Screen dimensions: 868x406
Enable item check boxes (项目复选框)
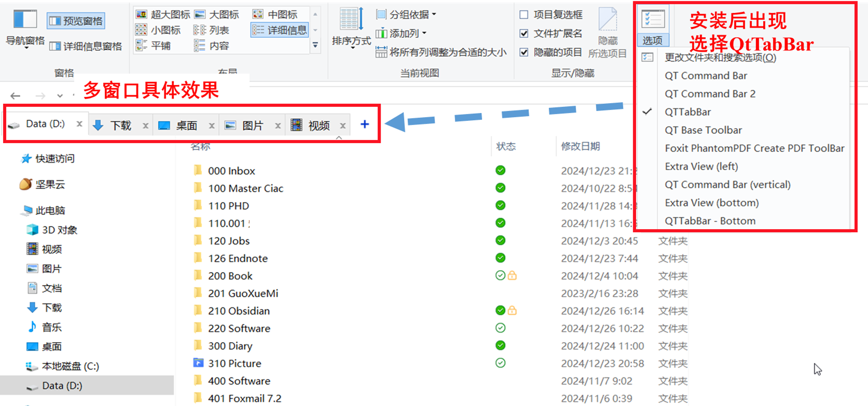click(551, 15)
